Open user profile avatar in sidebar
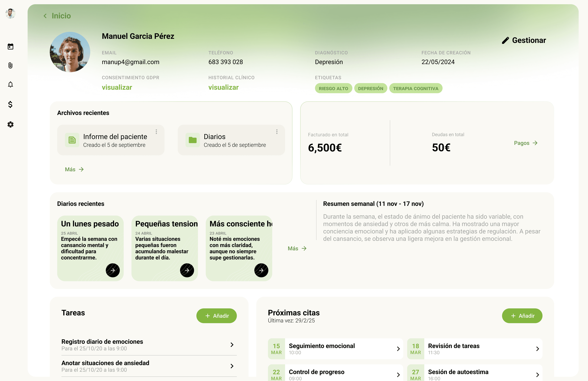The image size is (588, 381). click(x=10, y=14)
